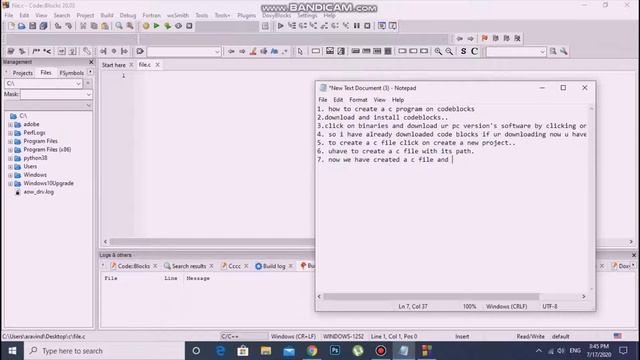Close the file.c editor tab
This screenshot has height=360, width=640.
tap(157, 65)
